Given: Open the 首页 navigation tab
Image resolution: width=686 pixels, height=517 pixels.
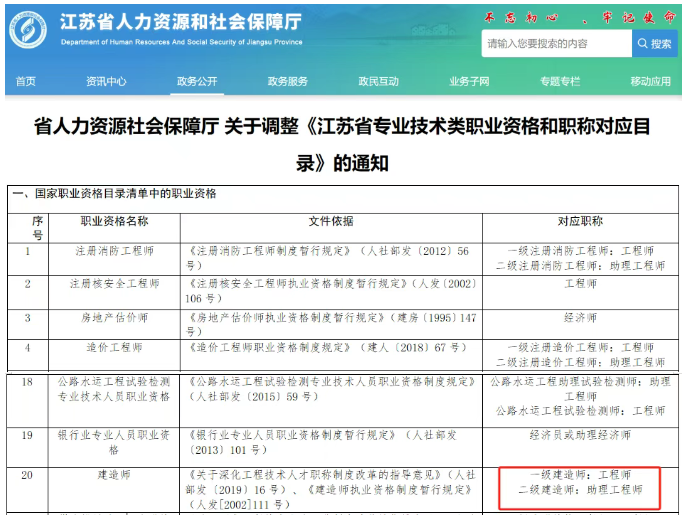Looking at the screenshot, I should (25, 81).
